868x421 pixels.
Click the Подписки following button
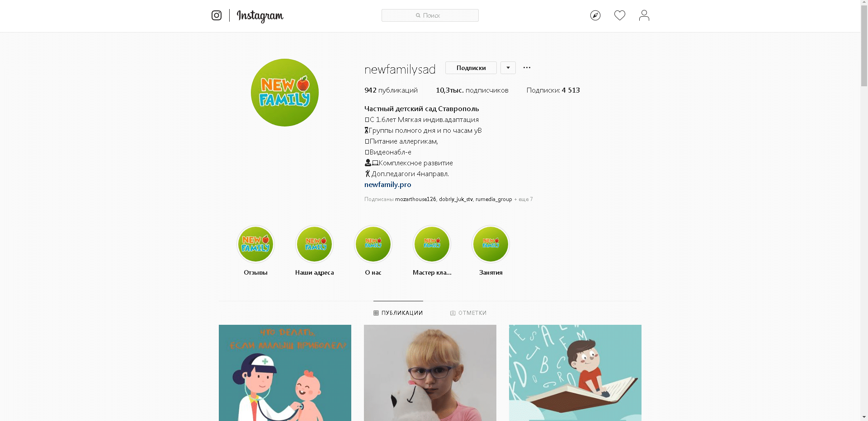(471, 68)
